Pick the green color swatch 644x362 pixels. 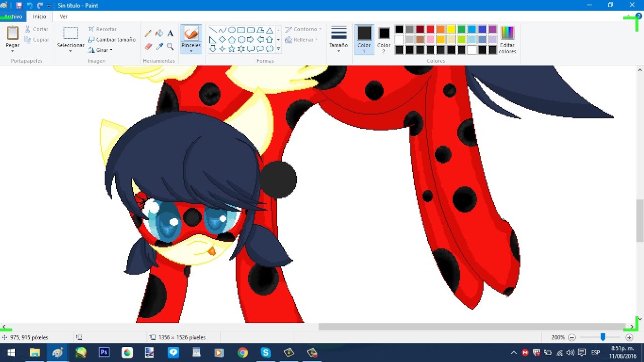pos(461,29)
